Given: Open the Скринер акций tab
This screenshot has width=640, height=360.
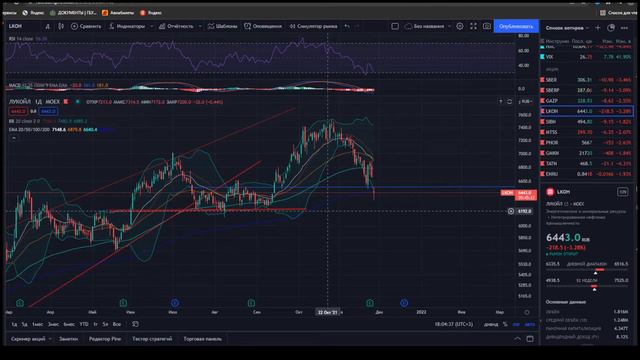Looking at the screenshot, I should coord(28,339).
